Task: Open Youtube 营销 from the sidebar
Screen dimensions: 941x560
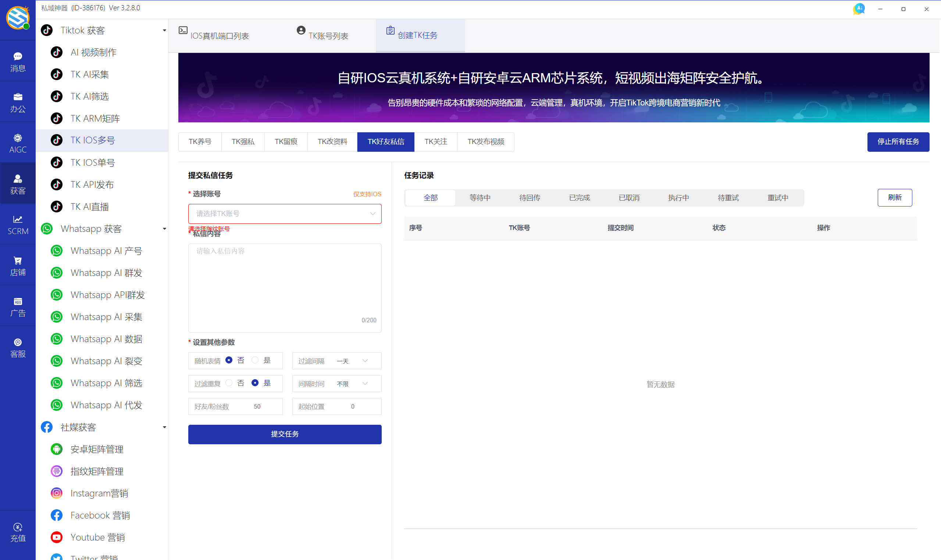Action: point(97,537)
